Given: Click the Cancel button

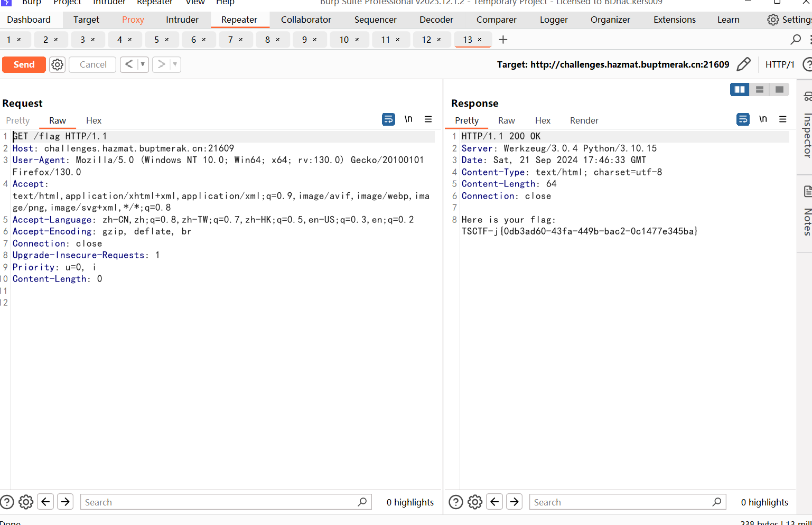Looking at the screenshot, I should point(93,64).
